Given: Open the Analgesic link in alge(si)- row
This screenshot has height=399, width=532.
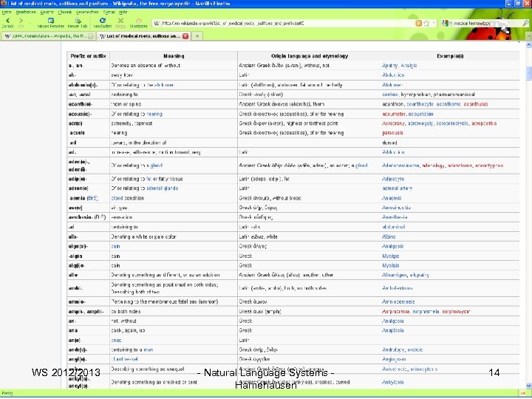Looking at the screenshot, I should point(393,246).
